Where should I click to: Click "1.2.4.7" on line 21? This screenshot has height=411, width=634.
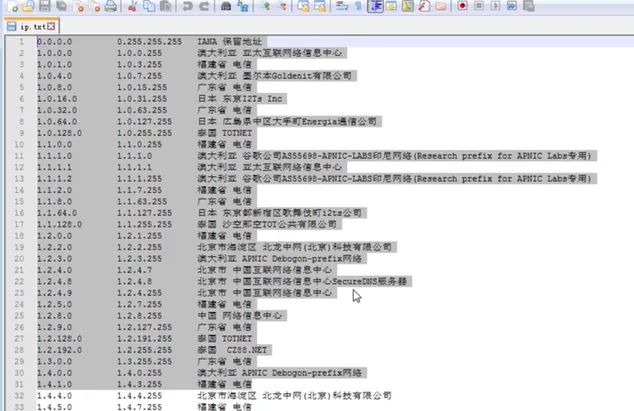(x=135, y=270)
